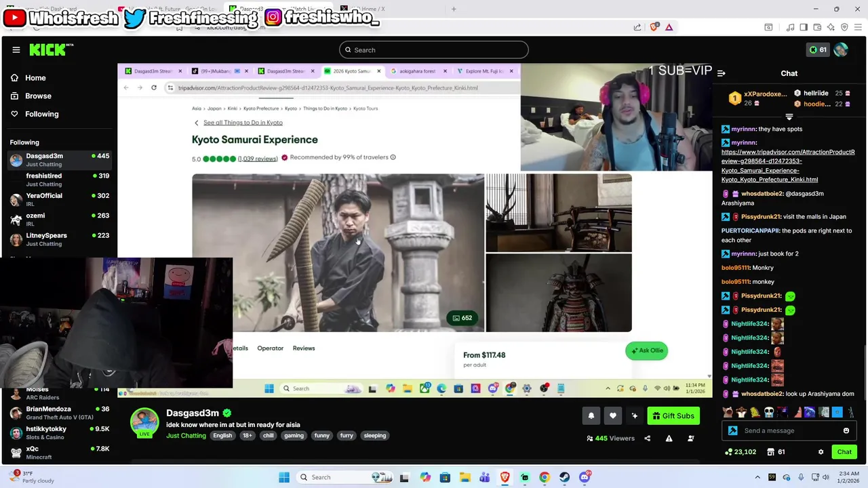Select the chill tag
The image size is (868, 488).
[x=269, y=436]
